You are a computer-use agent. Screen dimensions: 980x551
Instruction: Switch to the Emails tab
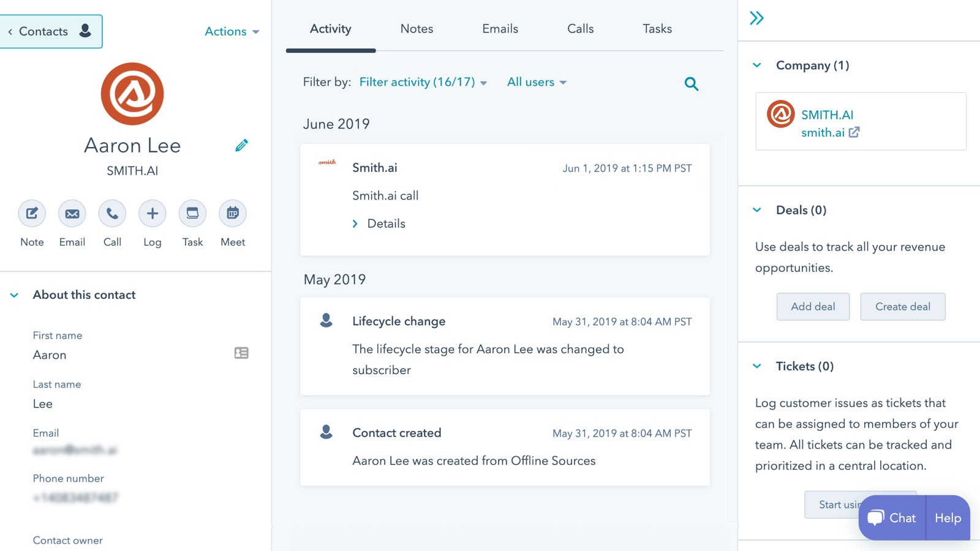tap(499, 28)
